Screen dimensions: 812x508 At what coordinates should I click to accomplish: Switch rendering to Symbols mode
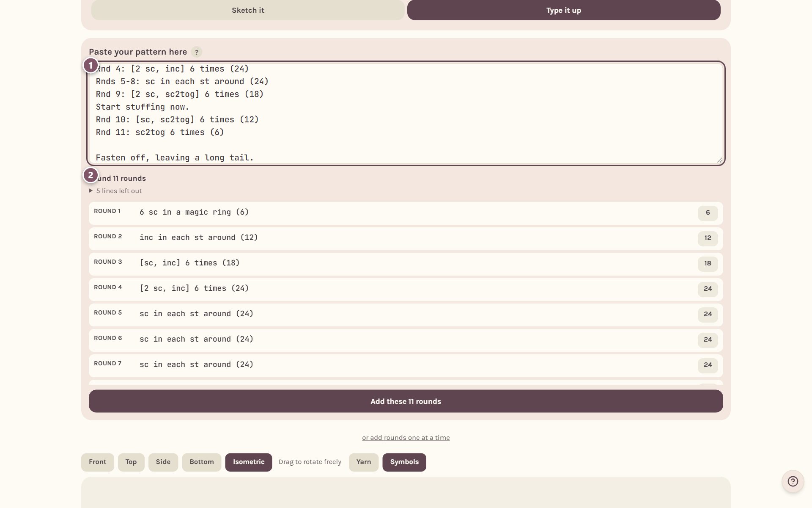click(404, 462)
